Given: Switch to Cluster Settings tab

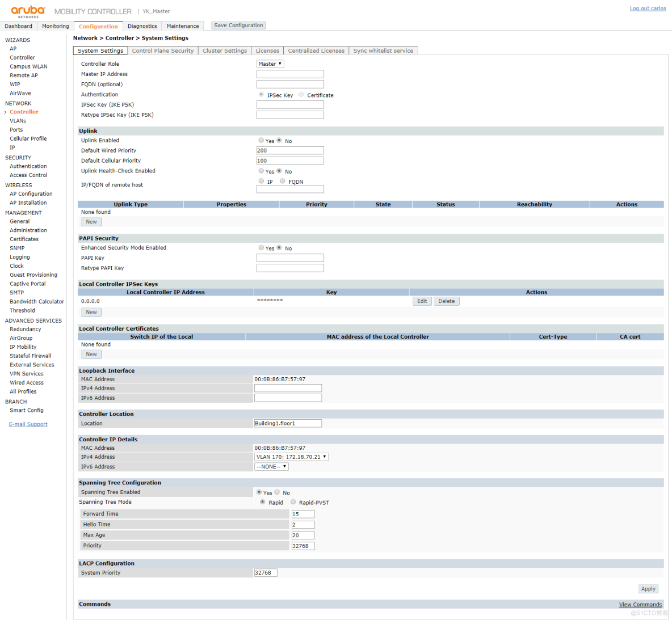Looking at the screenshot, I should [225, 50].
